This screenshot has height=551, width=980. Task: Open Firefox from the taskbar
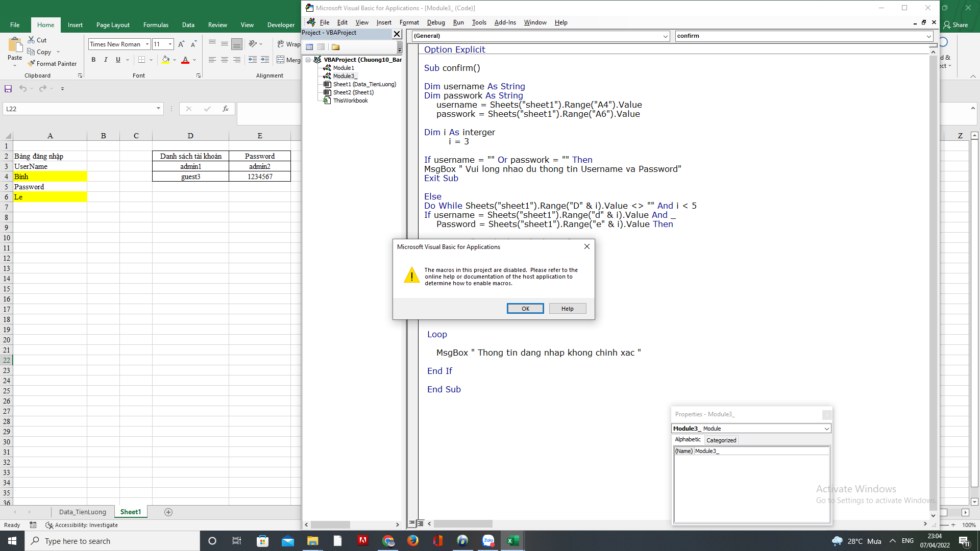point(413,541)
